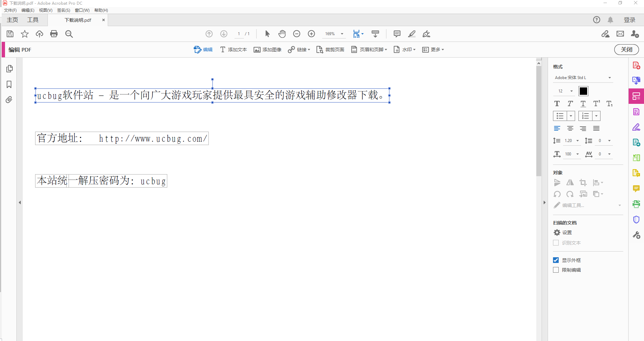Expand the zoom level dropdown

(x=342, y=34)
